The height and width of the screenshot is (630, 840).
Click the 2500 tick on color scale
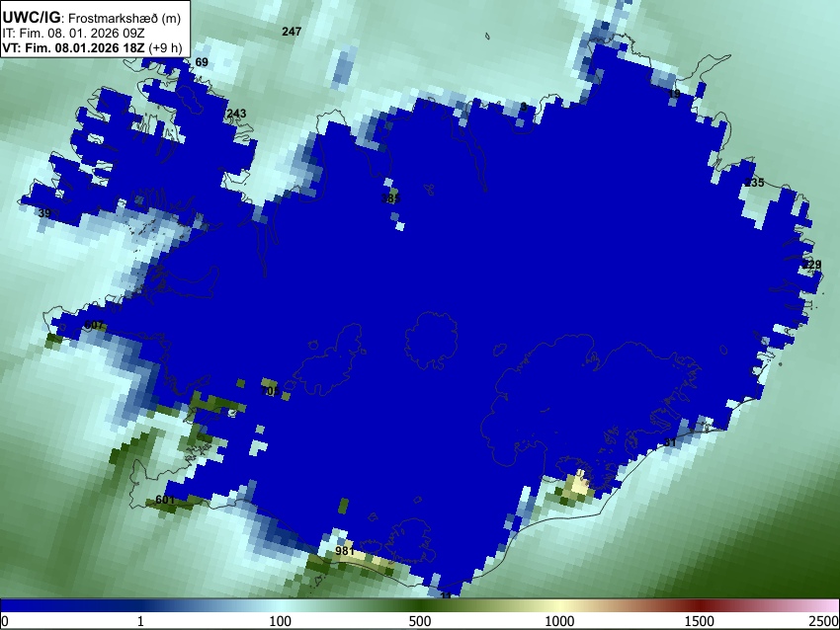coord(824,621)
